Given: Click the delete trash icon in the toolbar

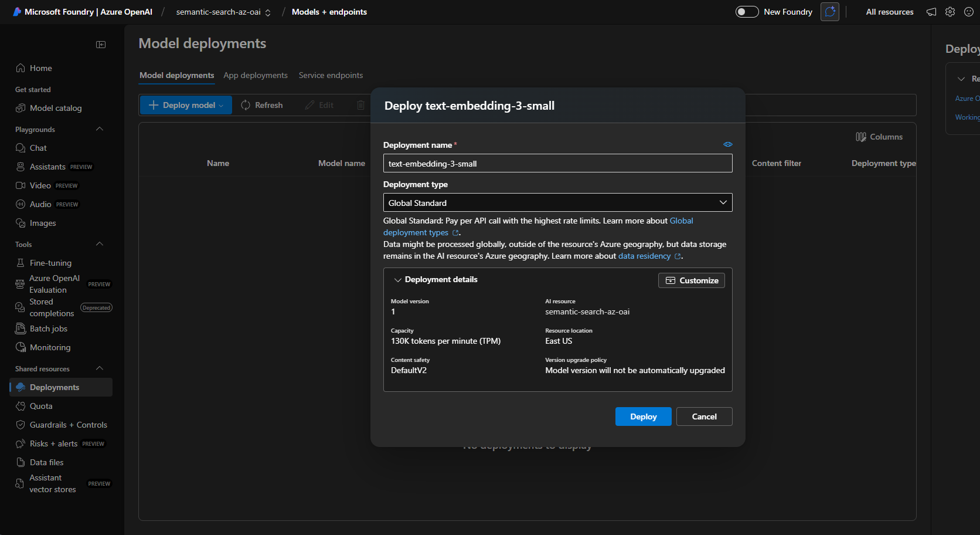Looking at the screenshot, I should (360, 105).
